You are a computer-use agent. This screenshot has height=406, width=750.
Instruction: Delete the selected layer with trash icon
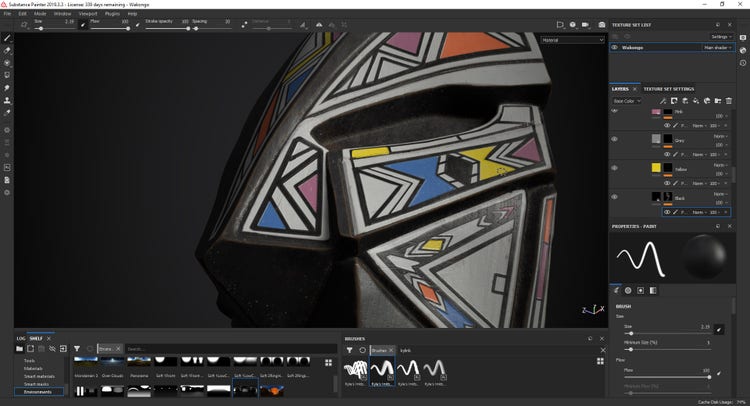point(729,101)
